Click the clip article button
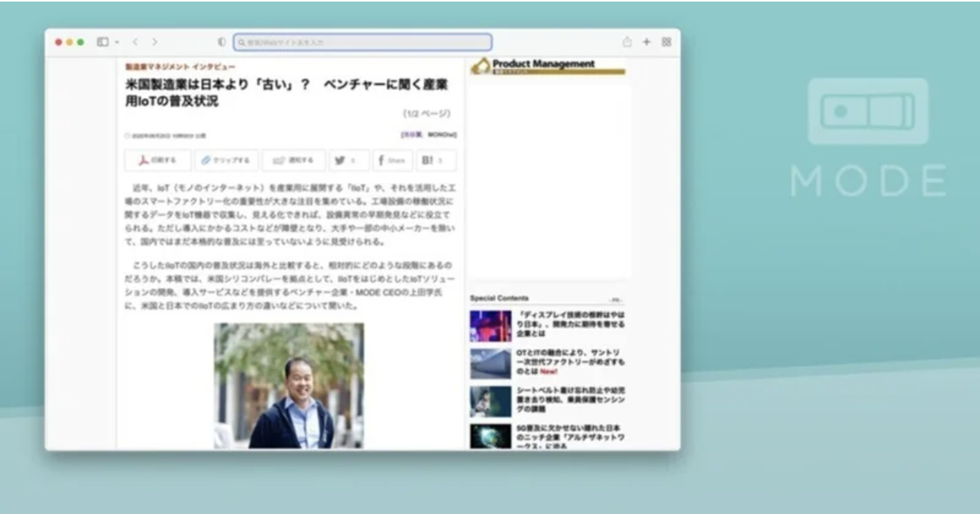Screen dimensions: 980x514 tap(226, 161)
